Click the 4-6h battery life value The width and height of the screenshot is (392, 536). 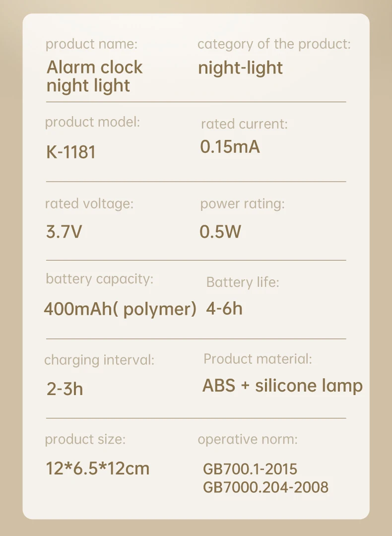pos(224,309)
